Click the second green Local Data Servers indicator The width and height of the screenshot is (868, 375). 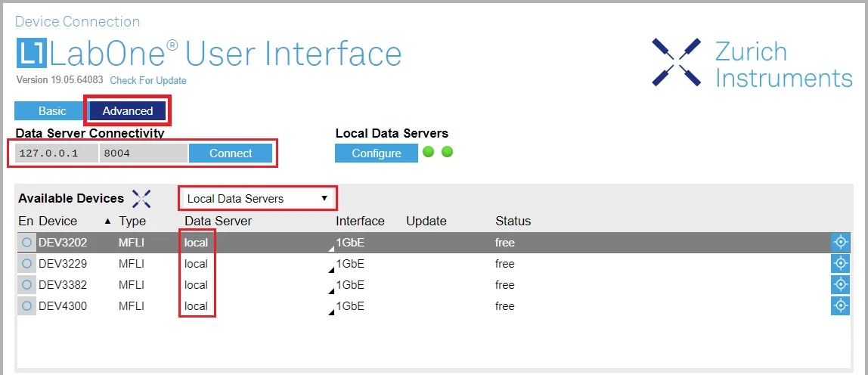point(448,152)
